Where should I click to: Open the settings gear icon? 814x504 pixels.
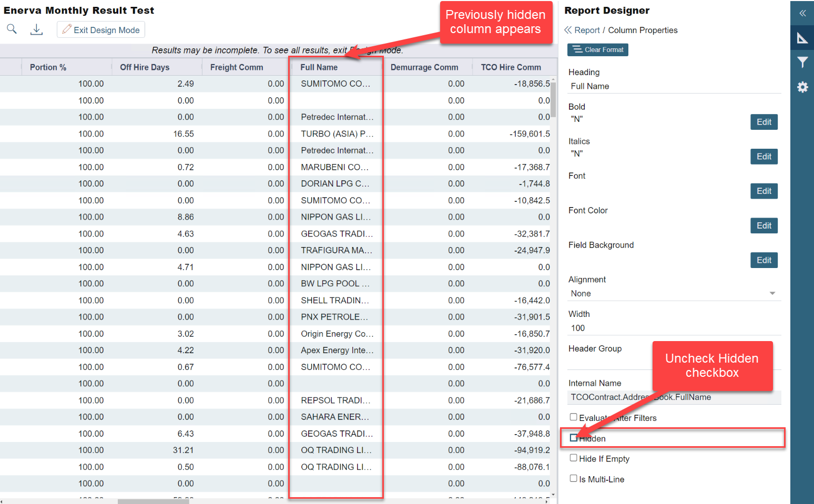[802, 87]
